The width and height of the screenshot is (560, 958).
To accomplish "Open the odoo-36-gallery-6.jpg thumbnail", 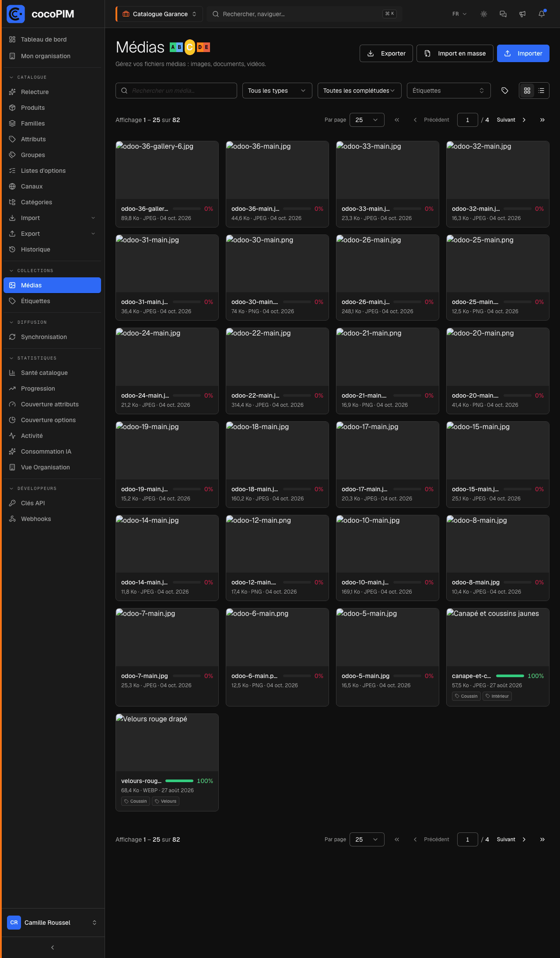I will pos(167,170).
